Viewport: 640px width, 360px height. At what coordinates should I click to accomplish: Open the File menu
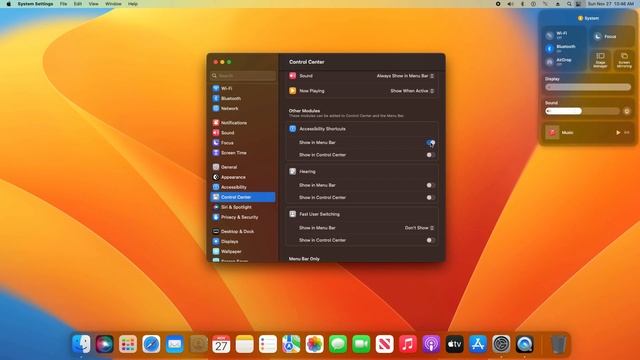63,4
